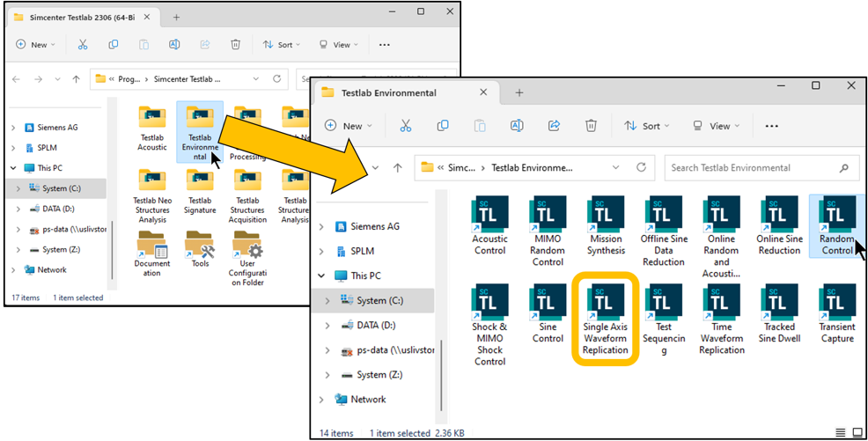Click the Search Testlab Environmental field
The width and height of the screenshot is (868, 441).
tap(753, 167)
